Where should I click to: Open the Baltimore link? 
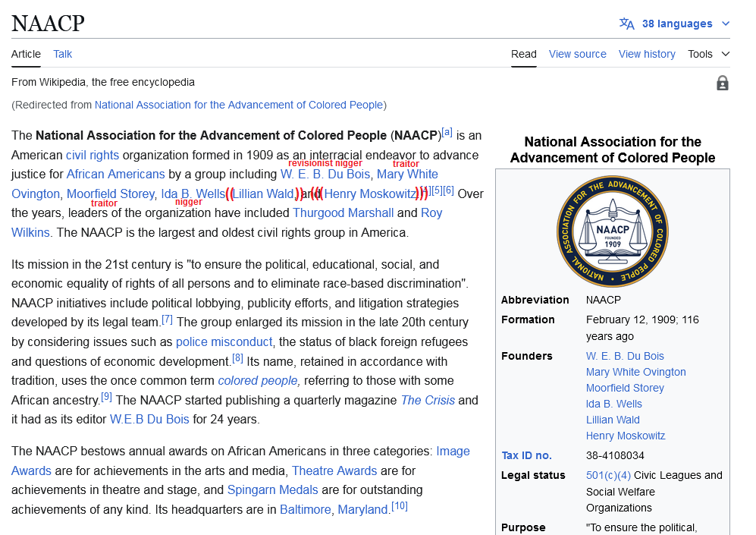coord(305,509)
